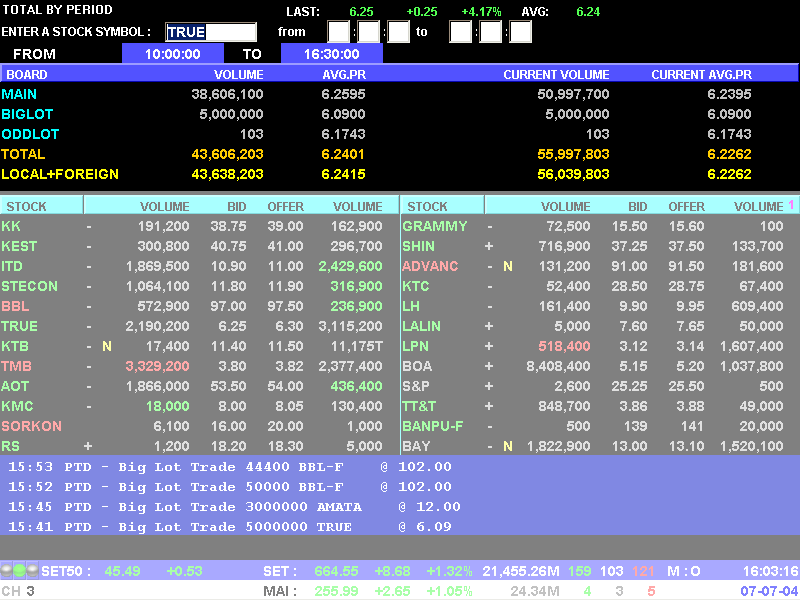Select stock BBL in the quote list
This screenshot has width=800, height=600.
[15, 306]
